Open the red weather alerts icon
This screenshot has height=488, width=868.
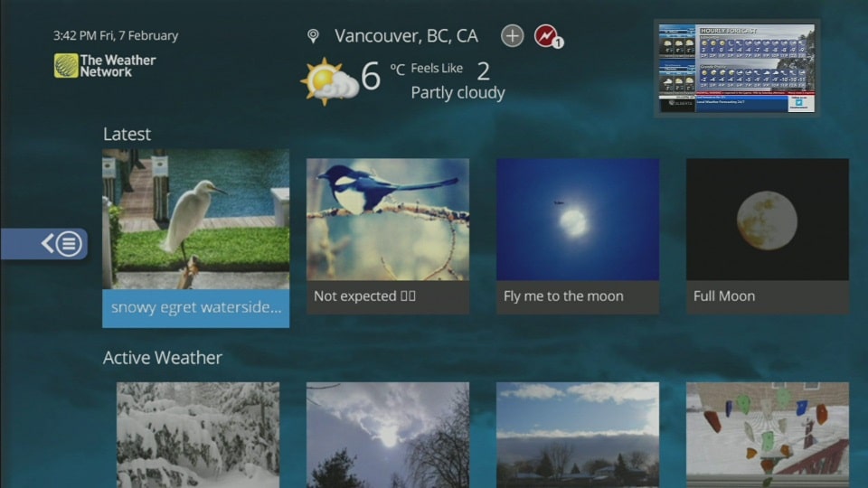(548, 36)
